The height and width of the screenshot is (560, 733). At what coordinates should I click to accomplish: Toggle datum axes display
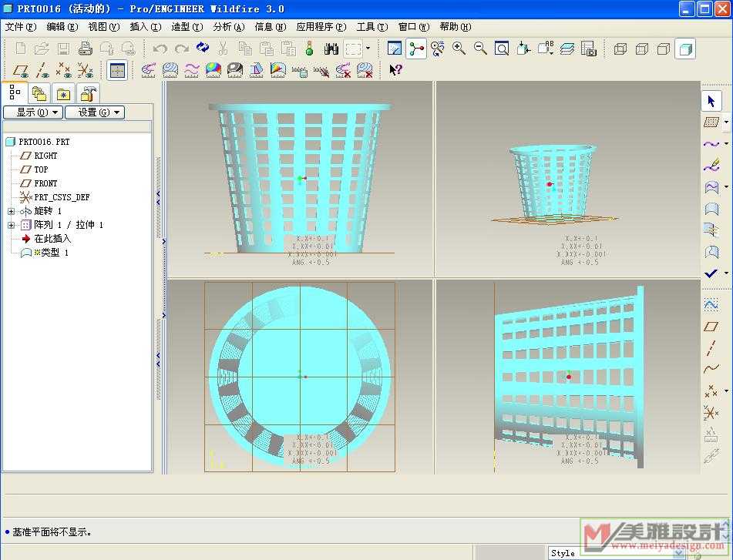point(42,70)
